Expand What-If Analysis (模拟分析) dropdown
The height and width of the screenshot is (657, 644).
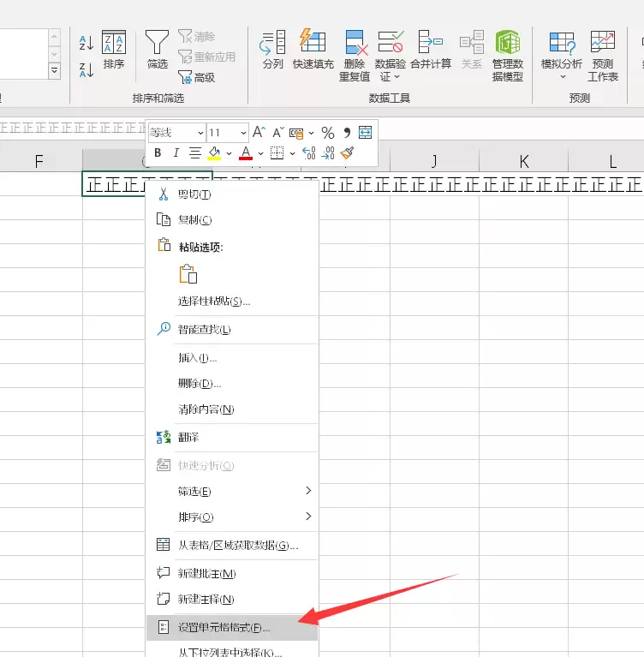pos(562,55)
